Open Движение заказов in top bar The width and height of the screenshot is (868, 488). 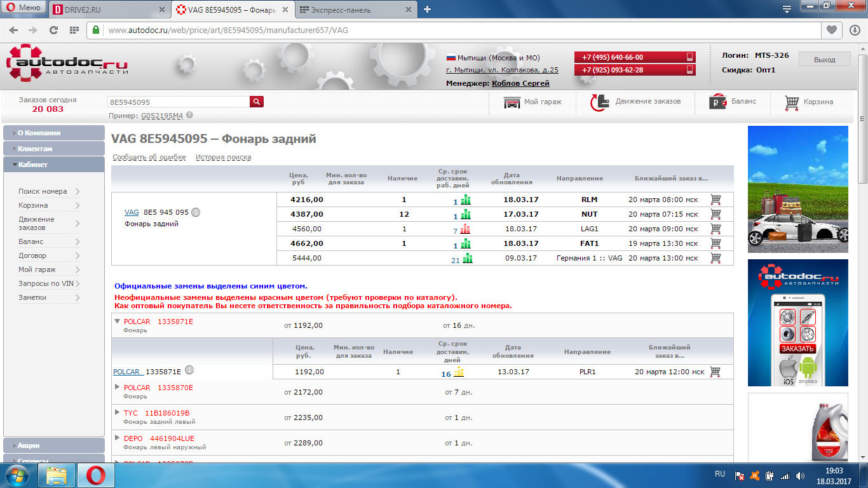[635, 102]
